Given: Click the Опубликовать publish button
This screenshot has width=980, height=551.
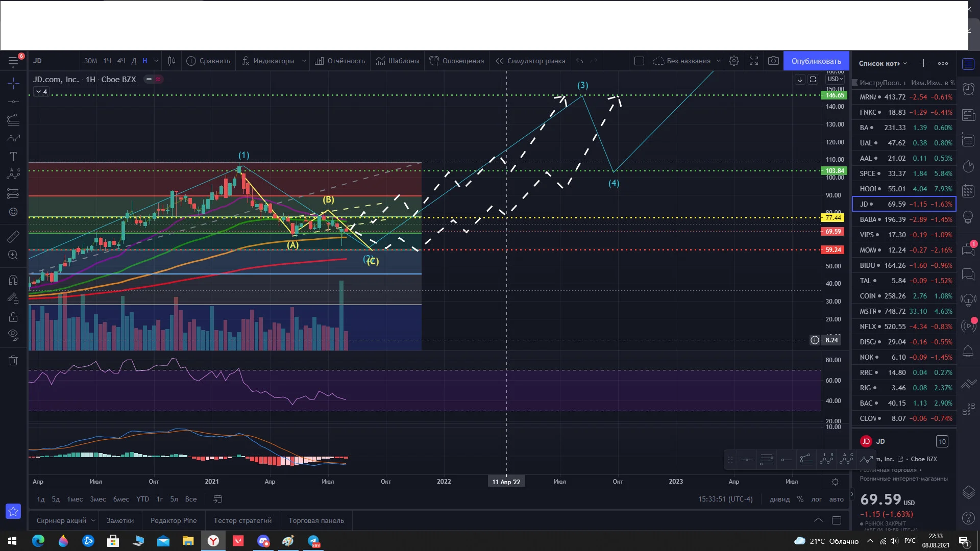Looking at the screenshot, I should [816, 61].
